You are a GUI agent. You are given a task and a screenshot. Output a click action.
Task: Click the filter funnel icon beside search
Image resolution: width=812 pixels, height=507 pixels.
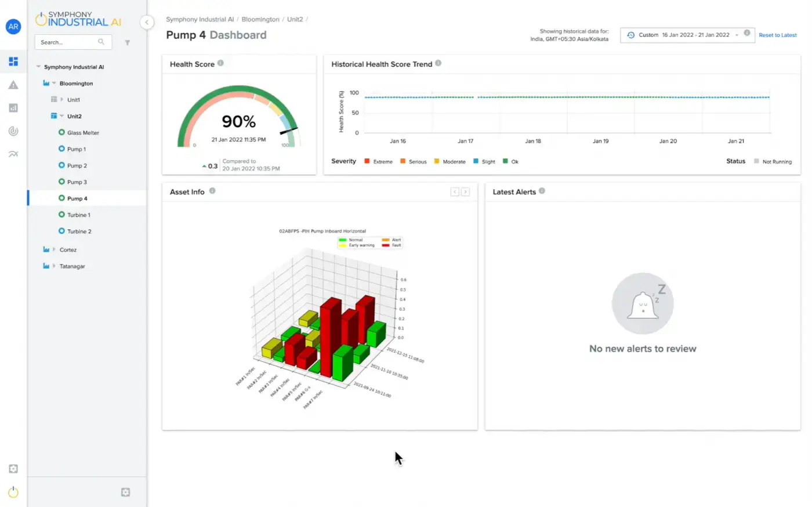128,42
